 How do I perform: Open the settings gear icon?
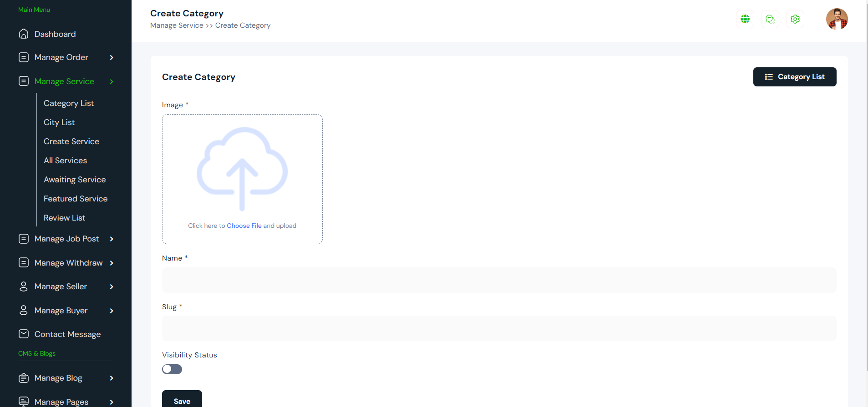795,19
